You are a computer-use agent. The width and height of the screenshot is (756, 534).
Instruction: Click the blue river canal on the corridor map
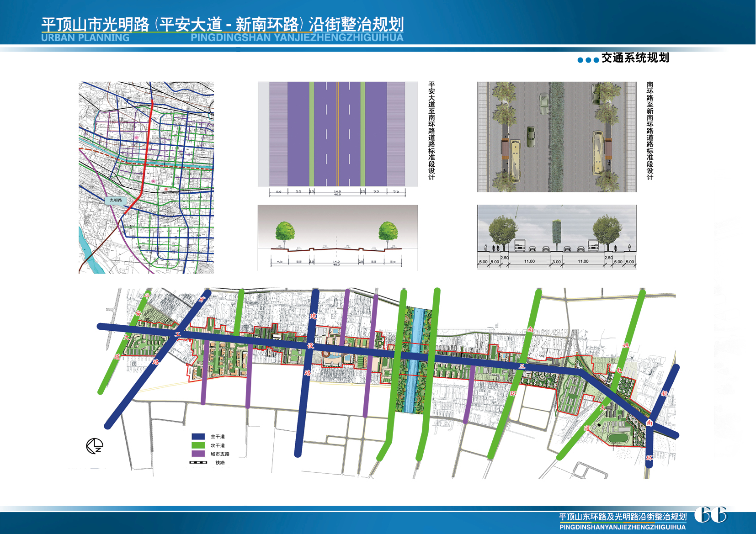[416, 360]
